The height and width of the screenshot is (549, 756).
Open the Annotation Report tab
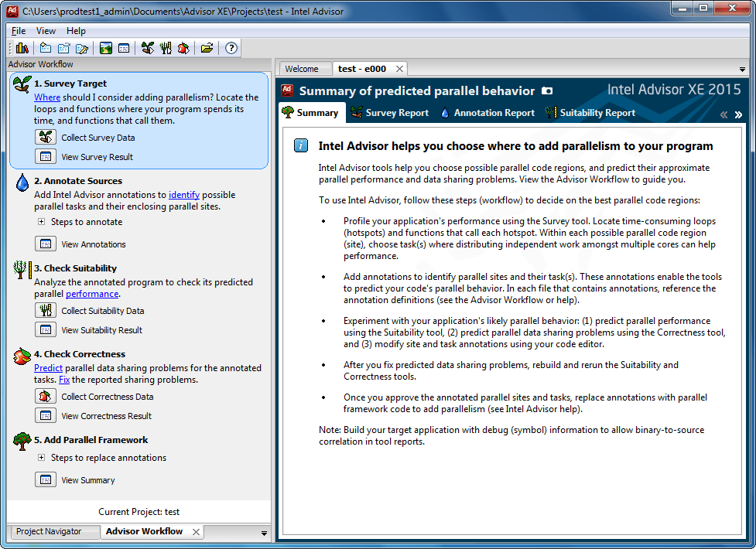(x=487, y=113)
